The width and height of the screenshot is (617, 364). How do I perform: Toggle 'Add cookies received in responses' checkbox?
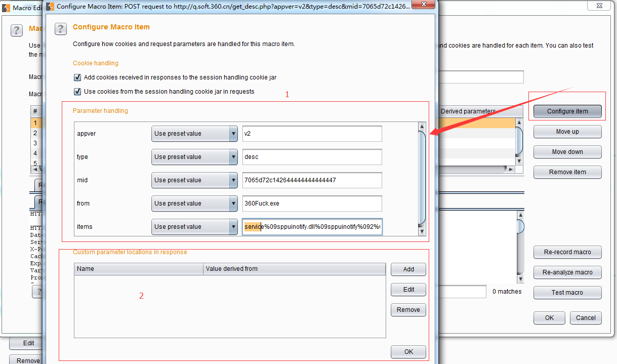(77, 77)
